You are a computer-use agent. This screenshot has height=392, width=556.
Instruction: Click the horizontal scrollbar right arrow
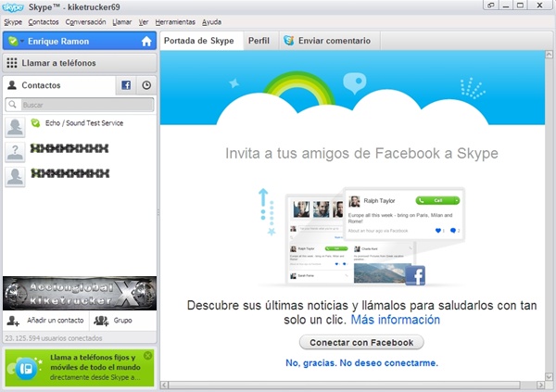[540, 385]
